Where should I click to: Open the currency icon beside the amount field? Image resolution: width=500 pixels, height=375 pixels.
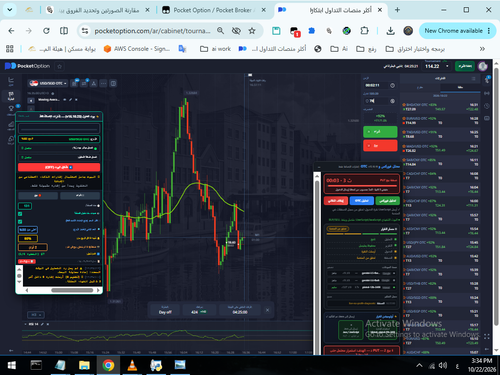[392, 101]
